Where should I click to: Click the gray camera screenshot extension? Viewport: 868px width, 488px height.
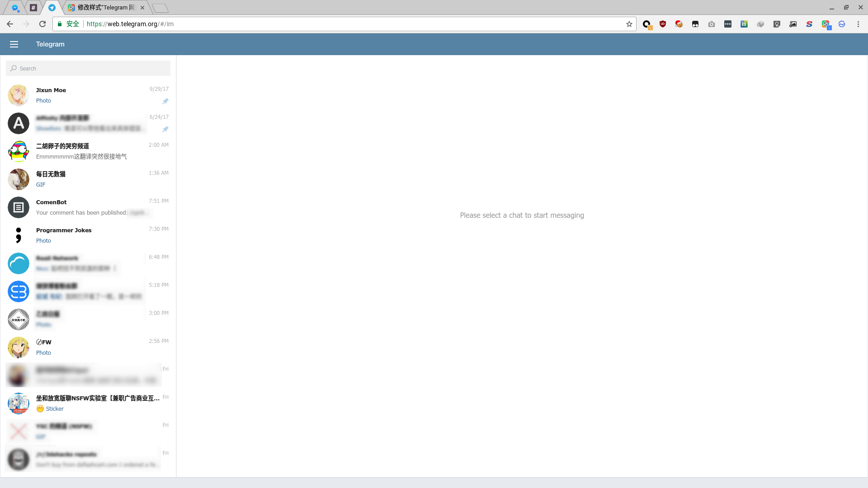click(x=712, y=24)
